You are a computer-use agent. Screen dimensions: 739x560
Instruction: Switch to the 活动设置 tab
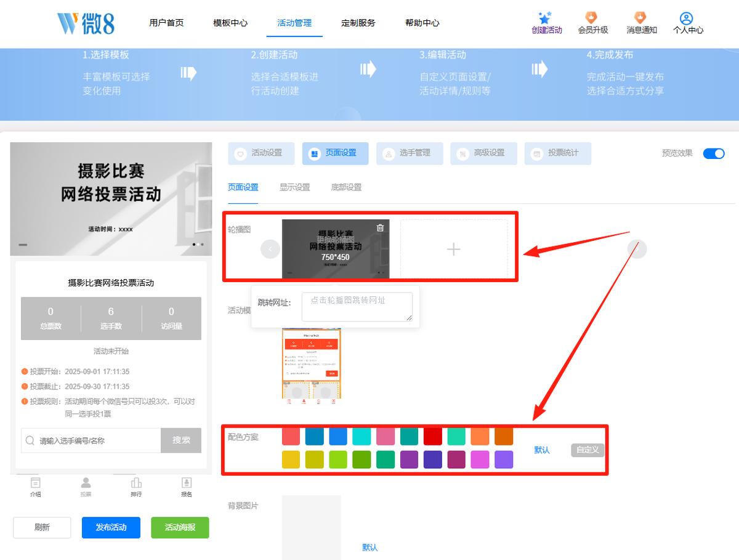[261, 153]
